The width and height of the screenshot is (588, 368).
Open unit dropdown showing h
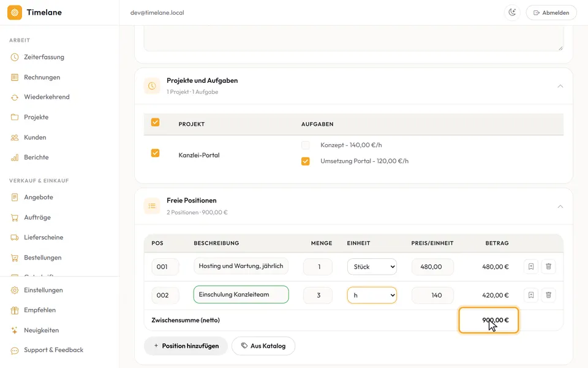coord(372,295)
